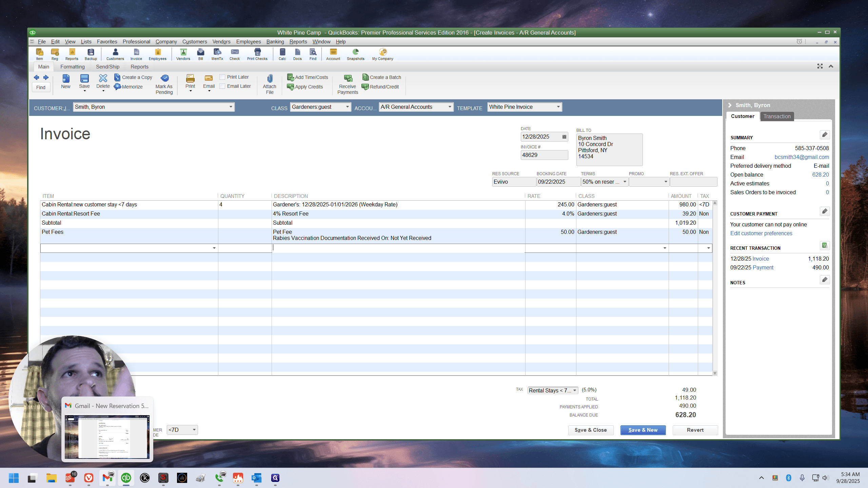
Task: Click the Attach File paperclip icon
Action: coord(270,79)
